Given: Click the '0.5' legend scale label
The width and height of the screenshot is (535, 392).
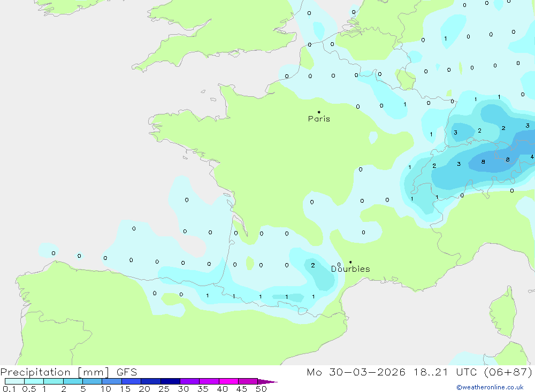Looking at the screenshot, I should (x=29, y=389).
